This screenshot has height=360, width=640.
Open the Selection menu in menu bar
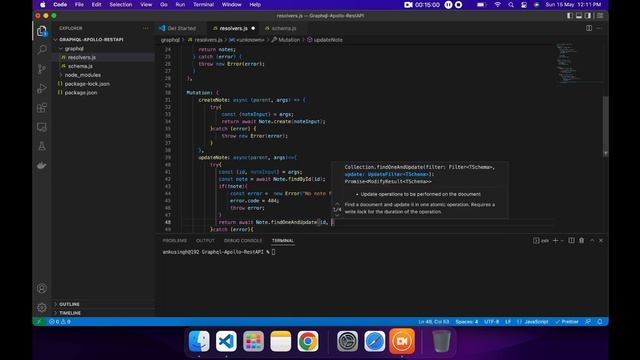tap(120, 4)
